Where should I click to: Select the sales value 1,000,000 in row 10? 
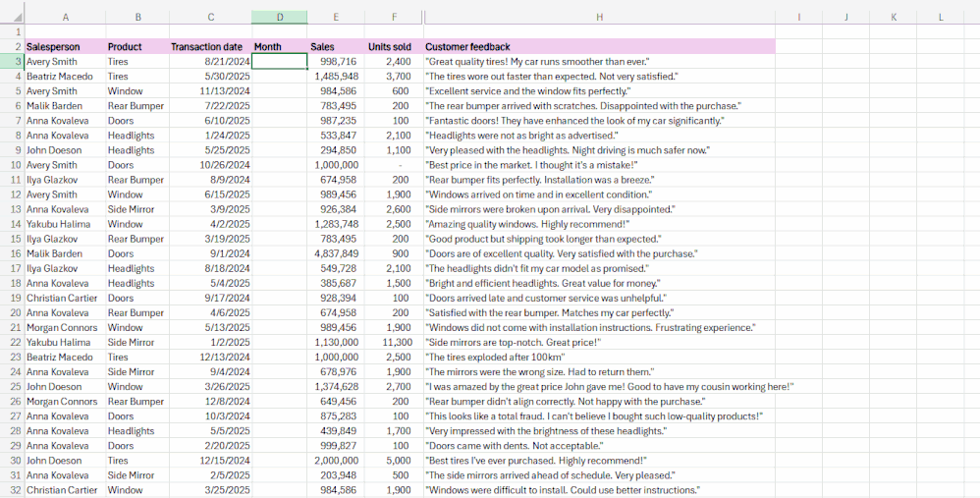pyautogui.click(x=336, y=165)
